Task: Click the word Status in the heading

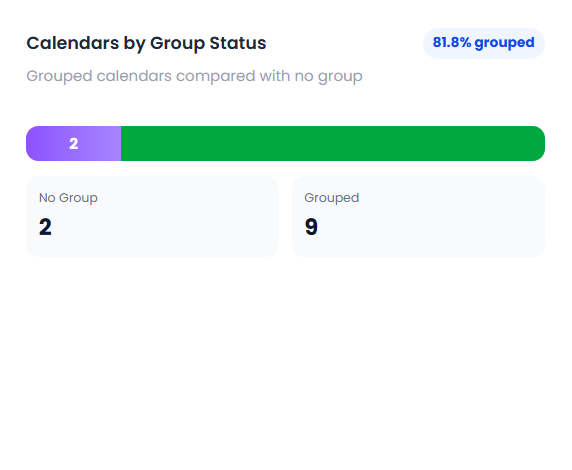Action: point(238,43)
